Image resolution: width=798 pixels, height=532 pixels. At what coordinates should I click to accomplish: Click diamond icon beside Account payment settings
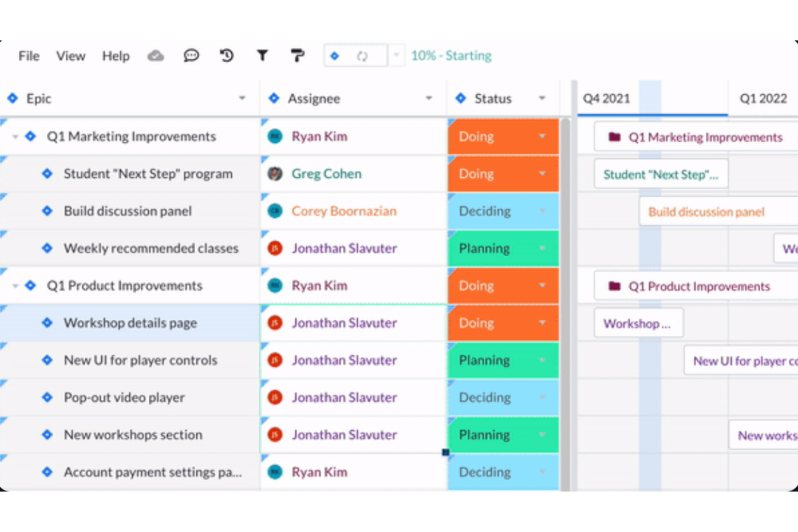point(47,472)
